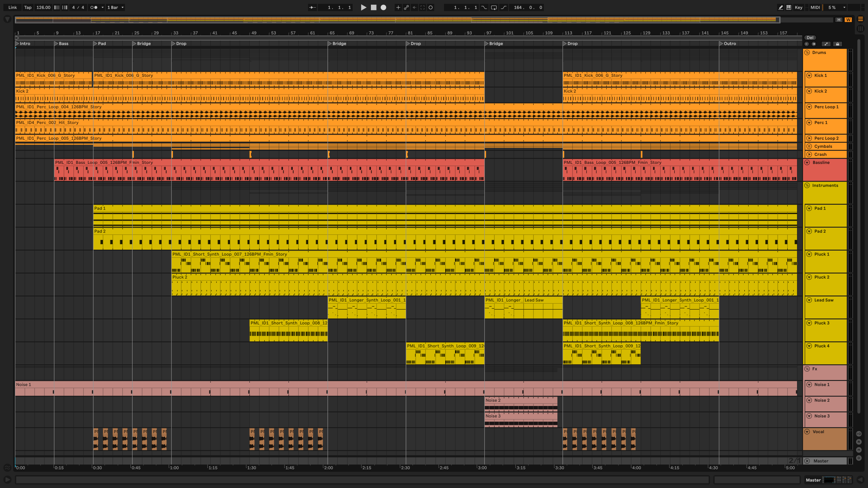Toggle Computer MIDI Keyboard icon
Image resolution: width=868 pixels, height=488 pixels.
(x=789, y=7)
